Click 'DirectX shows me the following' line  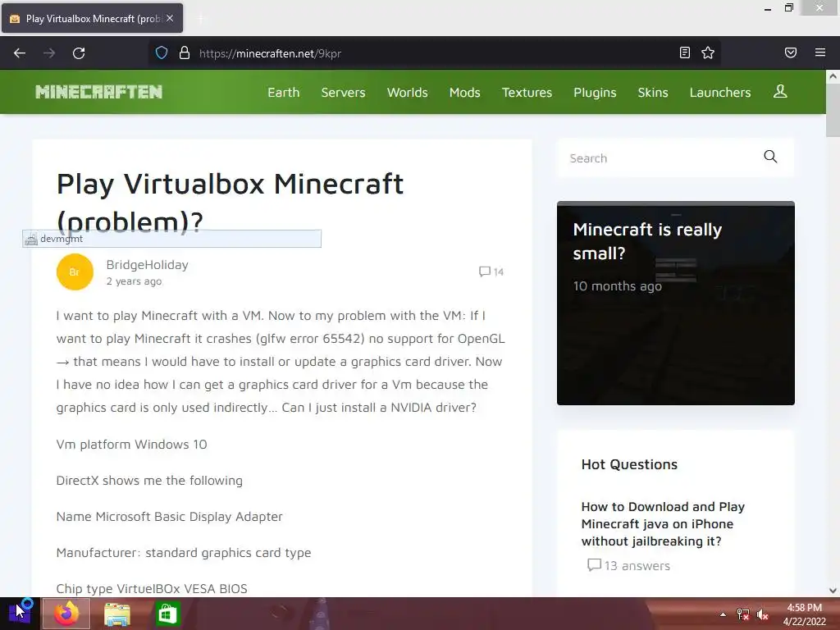tap(149, 481)
